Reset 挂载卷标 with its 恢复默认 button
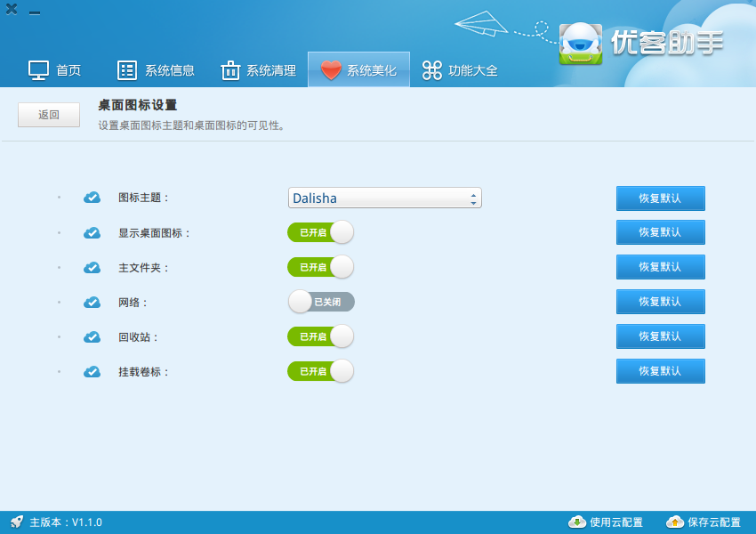This screenshot has width=756, height=534. [x=660, y=371]
